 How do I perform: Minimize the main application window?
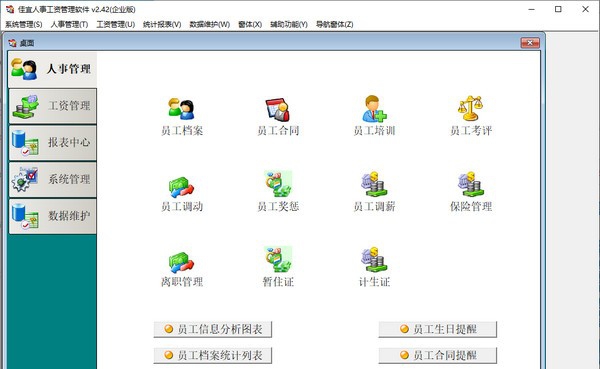coord(532,9)
